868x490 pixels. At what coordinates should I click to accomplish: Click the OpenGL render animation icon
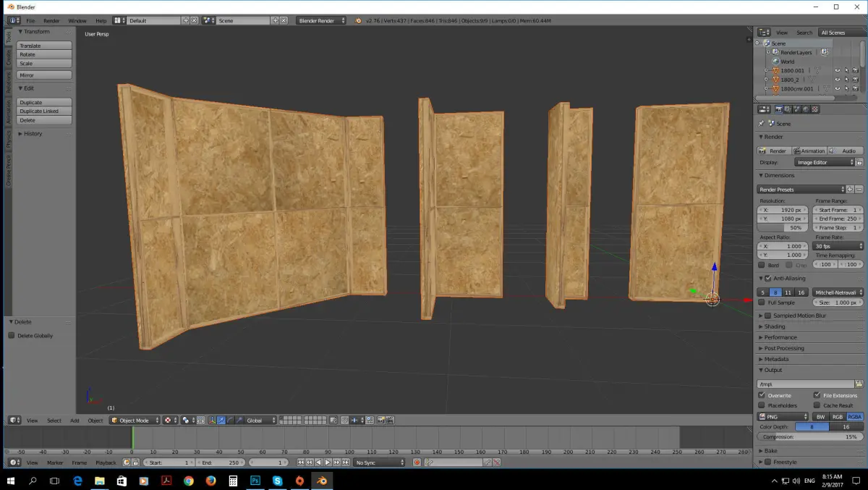click(x=389, y=420)
